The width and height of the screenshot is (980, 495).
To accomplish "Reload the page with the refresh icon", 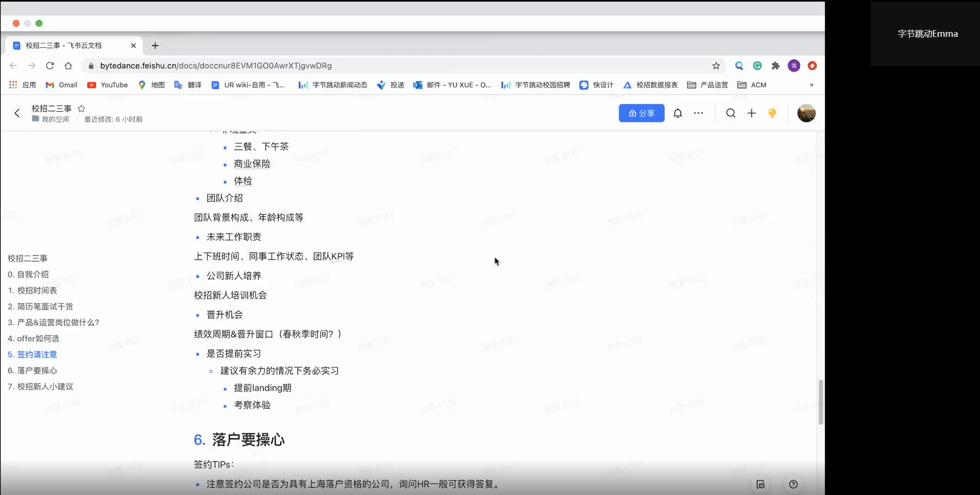I will coord(50,66).
